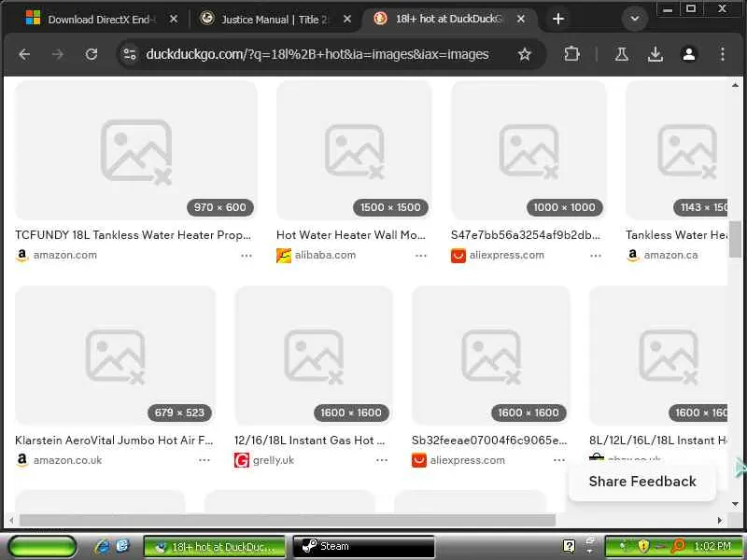Click the 1:02 PM clock
This screenshot has width=747, height=560.
(x=712, y=546)
